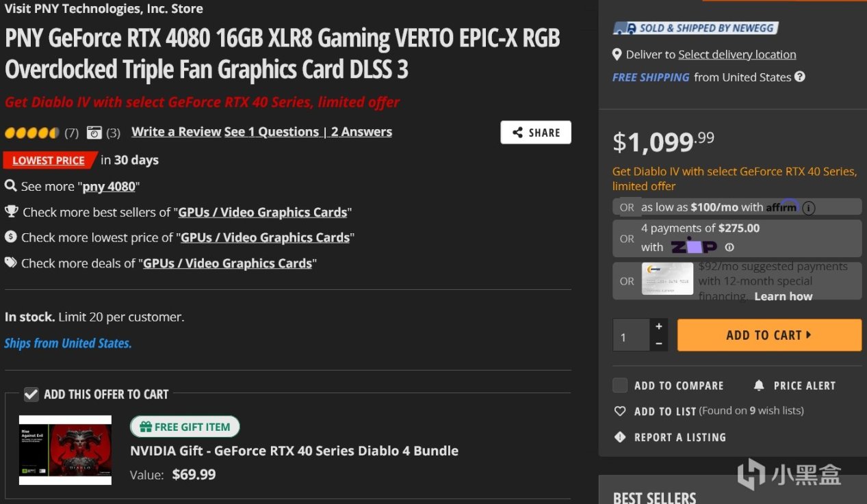Click the Affirm info circle icon
The height and width of the screenshot is (504, 867).
pos(808,208)
